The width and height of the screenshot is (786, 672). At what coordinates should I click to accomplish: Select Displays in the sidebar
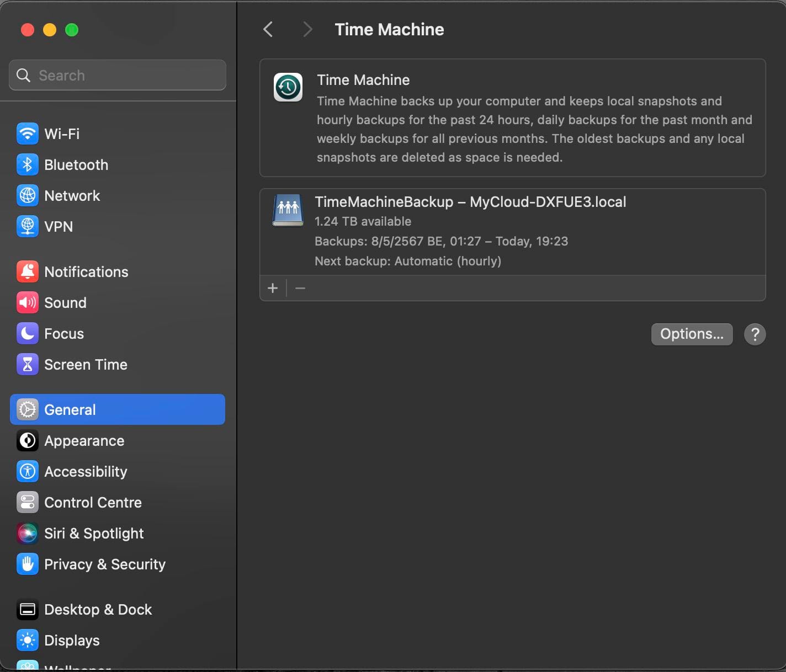(x=118, y=640)
